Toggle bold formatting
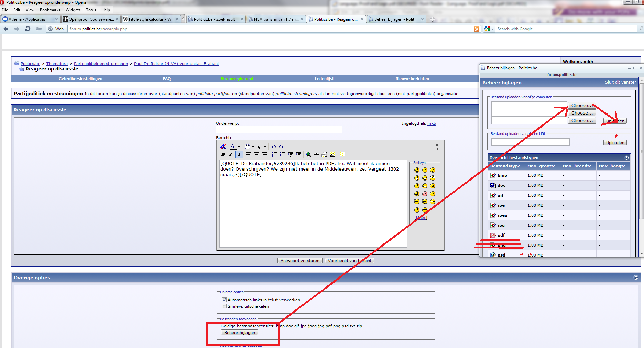This screenshot has height=348, width=644. (x=223, y=154)
